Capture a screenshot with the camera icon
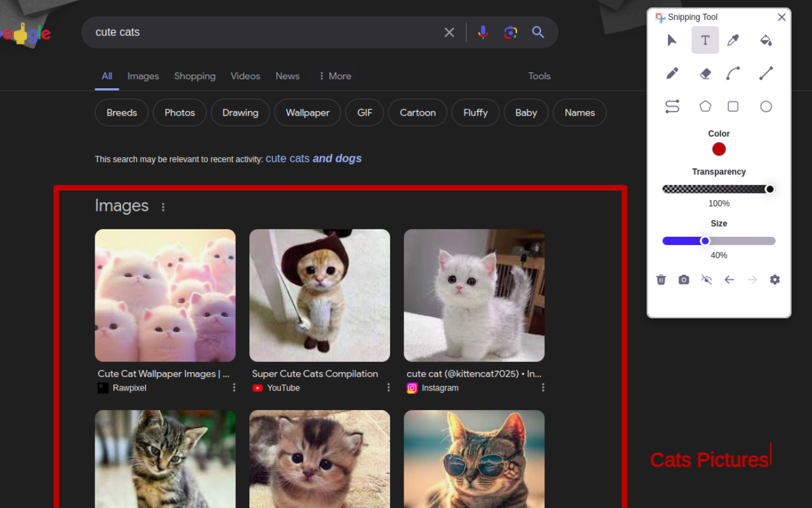This screenshot has width=812, height=508. click(x=683, y=279)
